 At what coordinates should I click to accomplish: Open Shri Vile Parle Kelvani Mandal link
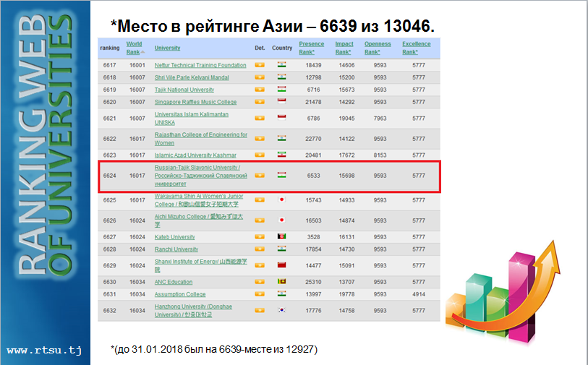point(192,77)
